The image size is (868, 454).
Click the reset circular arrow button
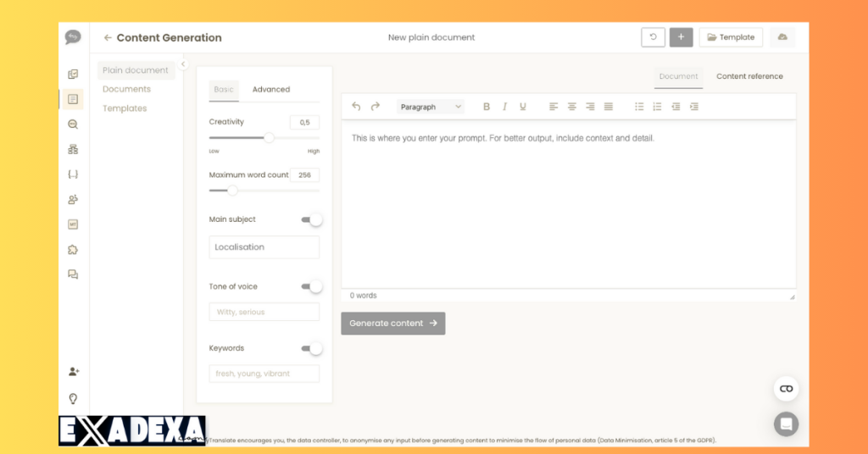(654, 37)
